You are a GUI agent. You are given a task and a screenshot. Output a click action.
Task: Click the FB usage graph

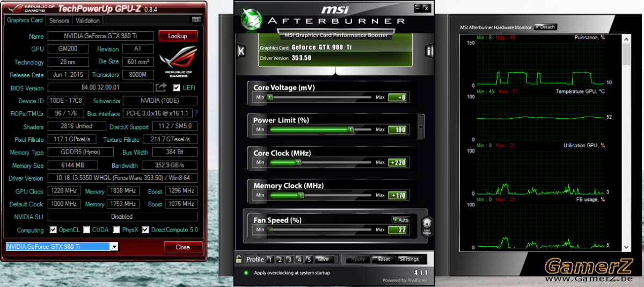pyautogui.click(x=540, y=225)
